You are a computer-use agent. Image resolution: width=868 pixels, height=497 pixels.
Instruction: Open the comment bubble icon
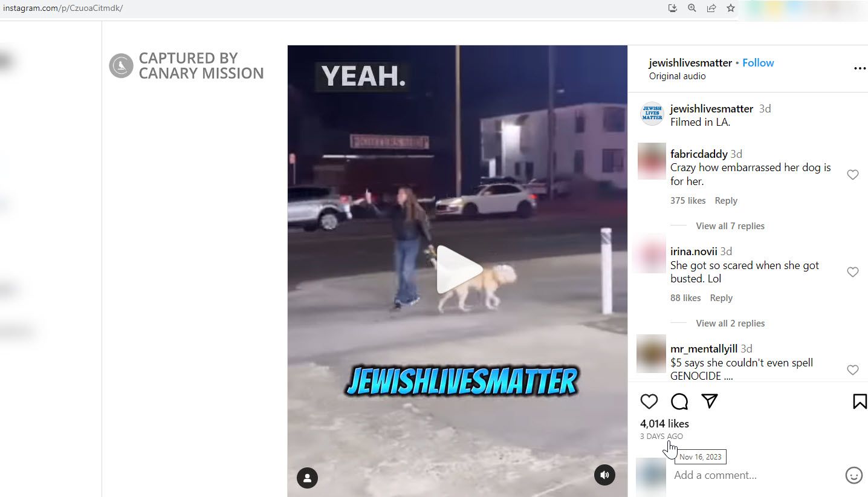point(679,401)
